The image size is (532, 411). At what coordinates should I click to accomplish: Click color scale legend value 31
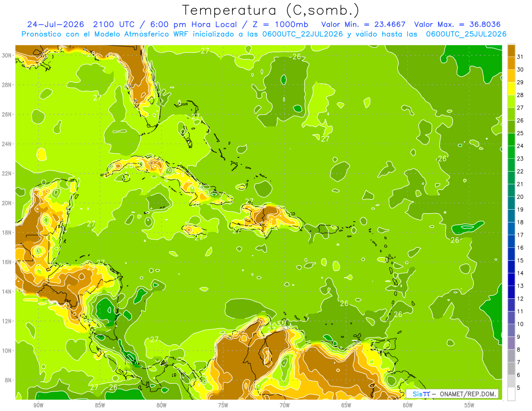[520, 57]
